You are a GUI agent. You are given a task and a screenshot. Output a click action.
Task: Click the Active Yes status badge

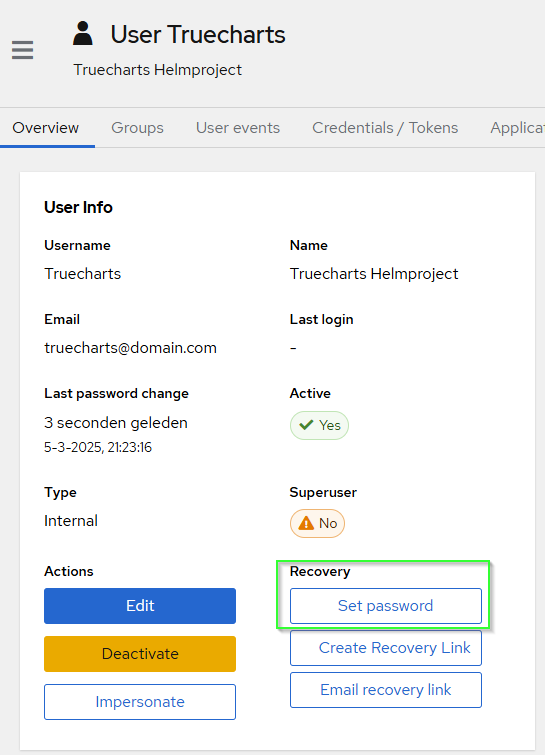click(x=319, y=425)
